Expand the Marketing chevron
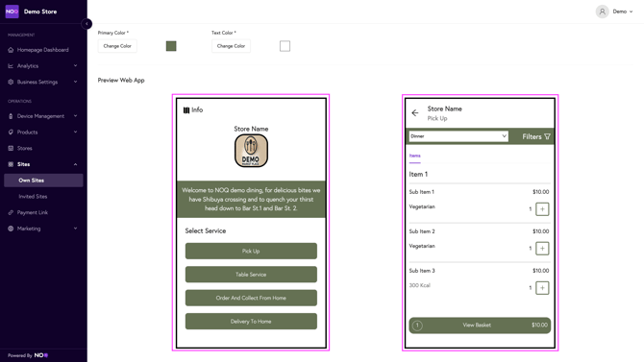 pyautogui.click(x=75, y=229)
